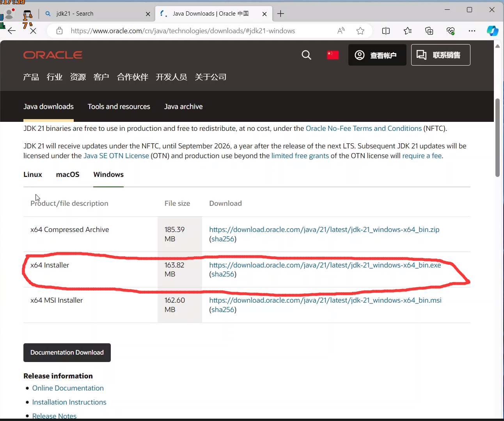Open the 资源 menu
Viewport: 504px width, 421px height.
(78, 77)
